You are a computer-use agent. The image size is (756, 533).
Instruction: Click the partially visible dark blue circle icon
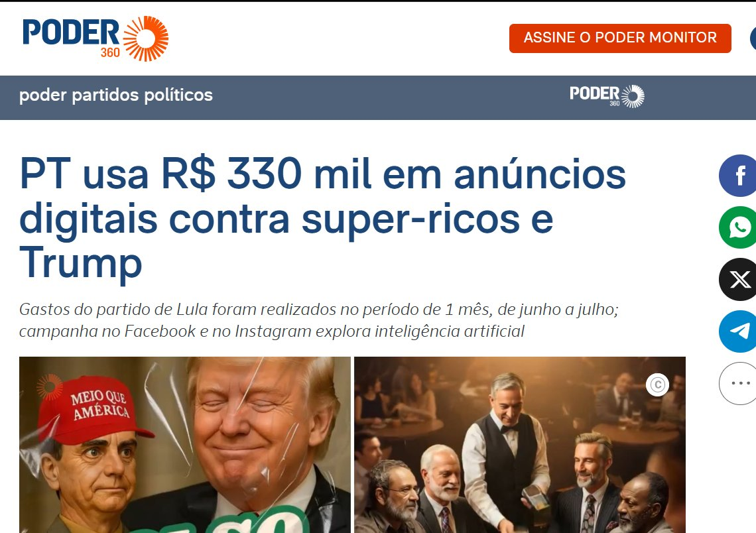[x=753, y=38]
